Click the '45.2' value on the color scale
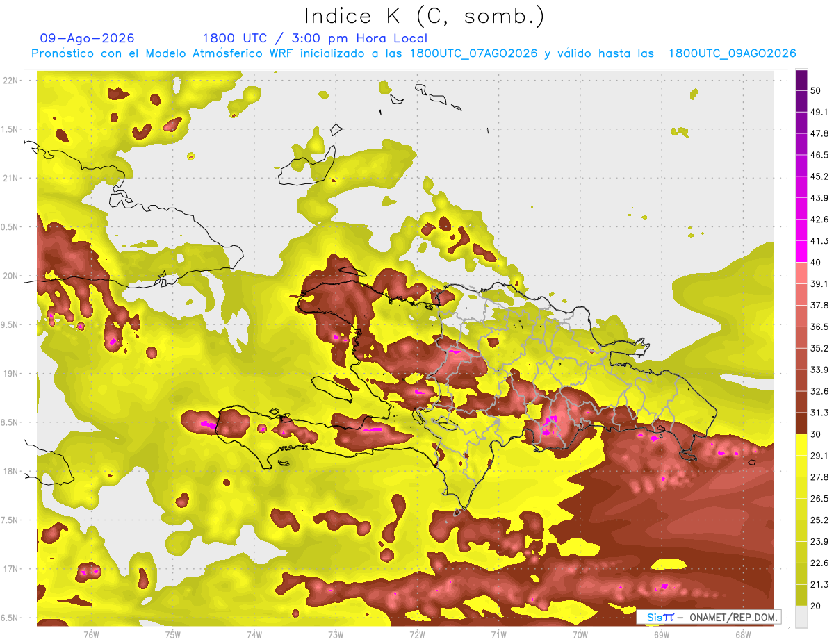This screenshot has width=834, height=644. [x=819, y=176]
